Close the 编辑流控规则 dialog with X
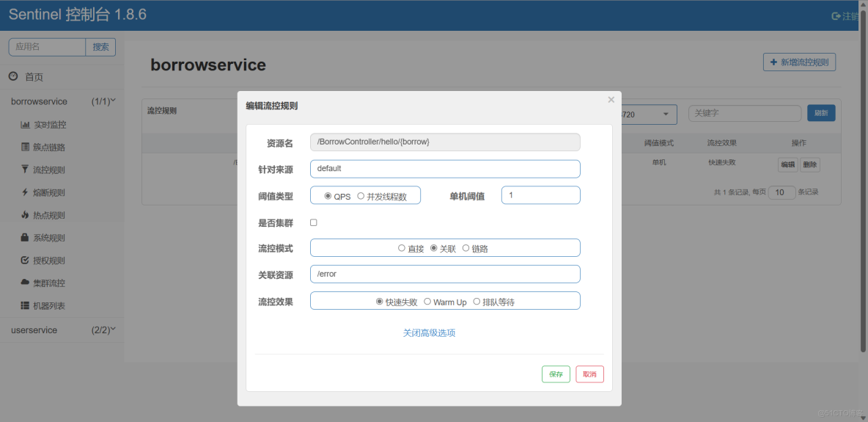Screen dimensions: 868x422 [611, 100]
